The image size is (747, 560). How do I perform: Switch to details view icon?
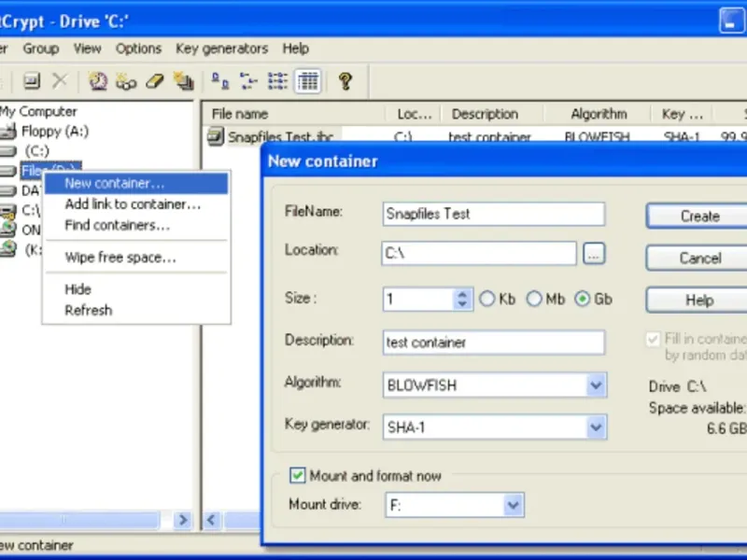(308, 81)
